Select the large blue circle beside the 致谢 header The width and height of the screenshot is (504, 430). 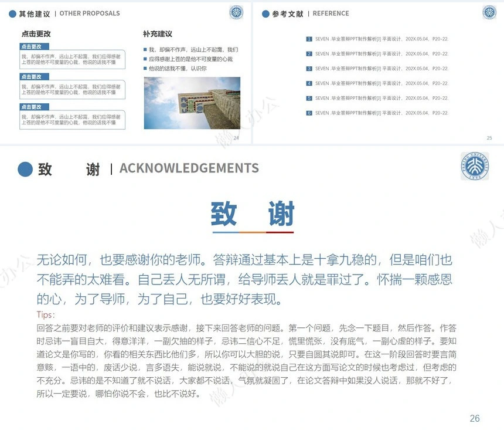(25, 170)
